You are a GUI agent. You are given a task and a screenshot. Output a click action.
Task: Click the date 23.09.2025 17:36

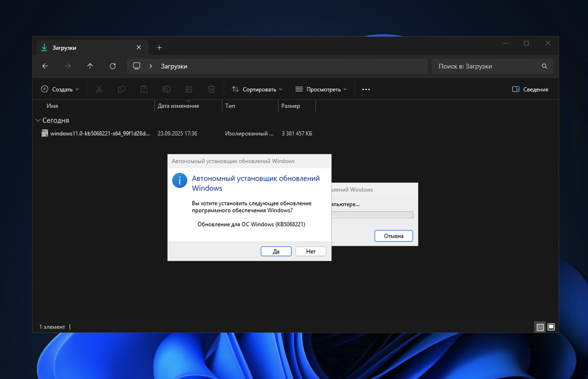[177, 133]
